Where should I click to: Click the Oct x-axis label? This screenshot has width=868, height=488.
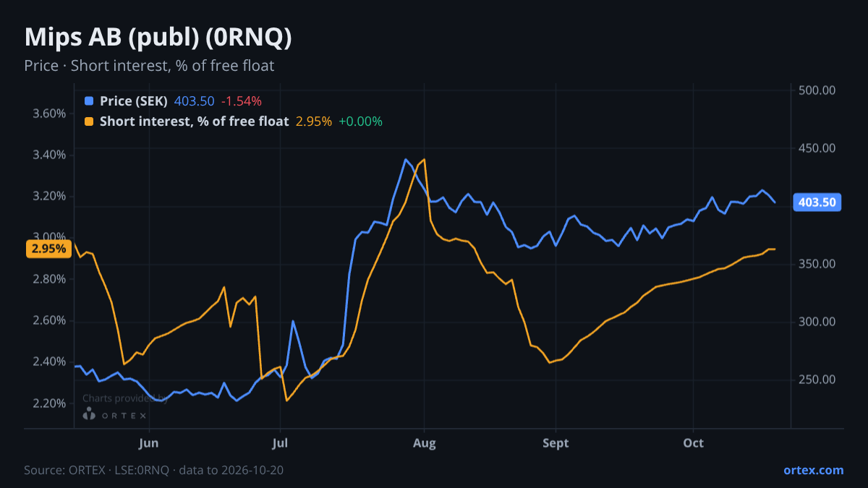tap(694, 443)
